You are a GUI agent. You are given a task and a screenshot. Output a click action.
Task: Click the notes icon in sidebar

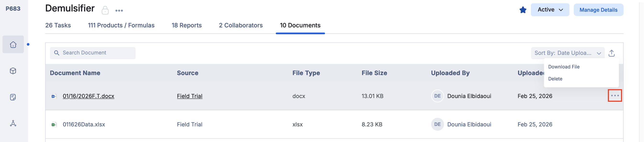click(x=13, y=97)
